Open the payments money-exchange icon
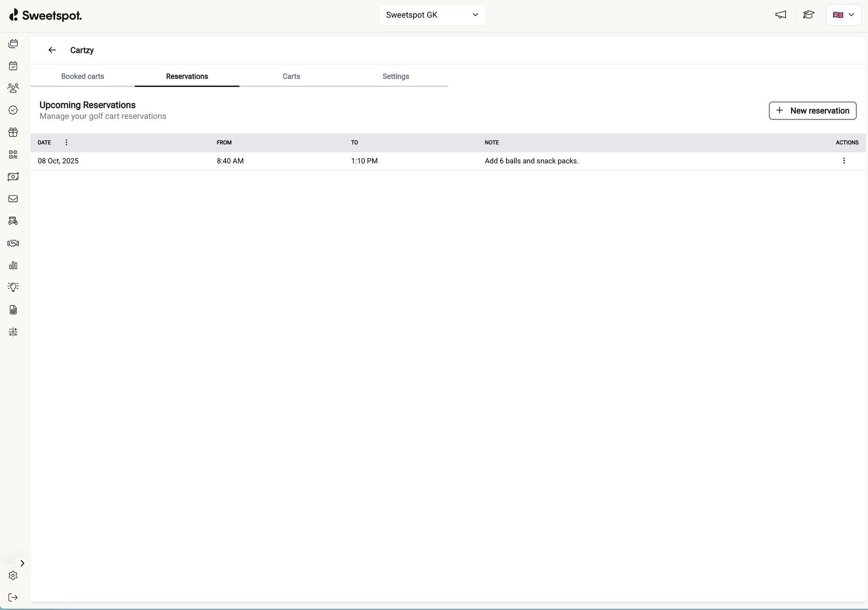Viewport: 868px width, 610px height. [x=13, y=177]
